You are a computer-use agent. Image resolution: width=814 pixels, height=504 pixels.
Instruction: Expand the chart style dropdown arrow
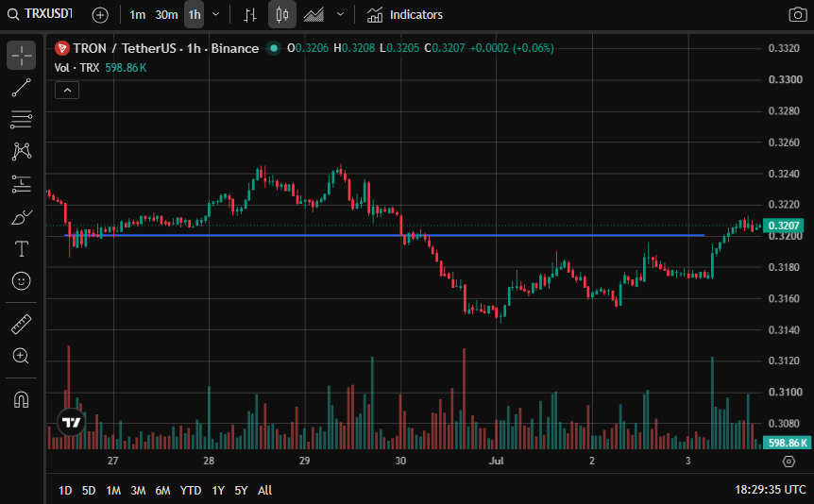(x=341, y=14)
